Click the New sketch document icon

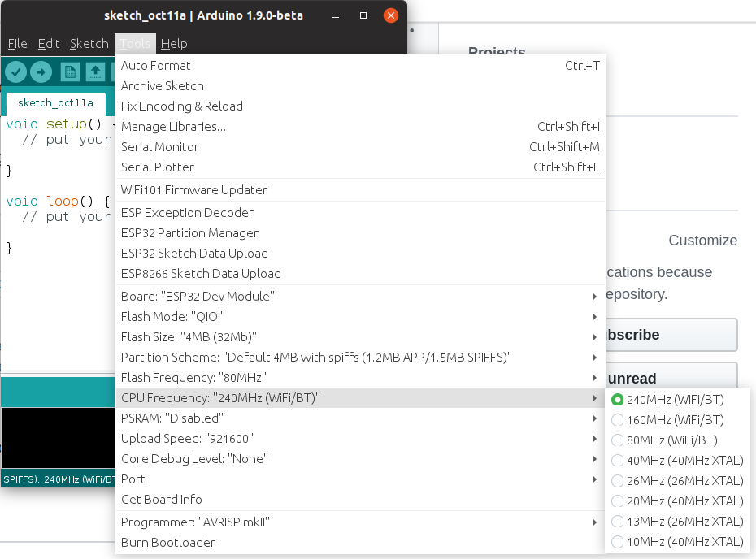[x=70, y=72]
